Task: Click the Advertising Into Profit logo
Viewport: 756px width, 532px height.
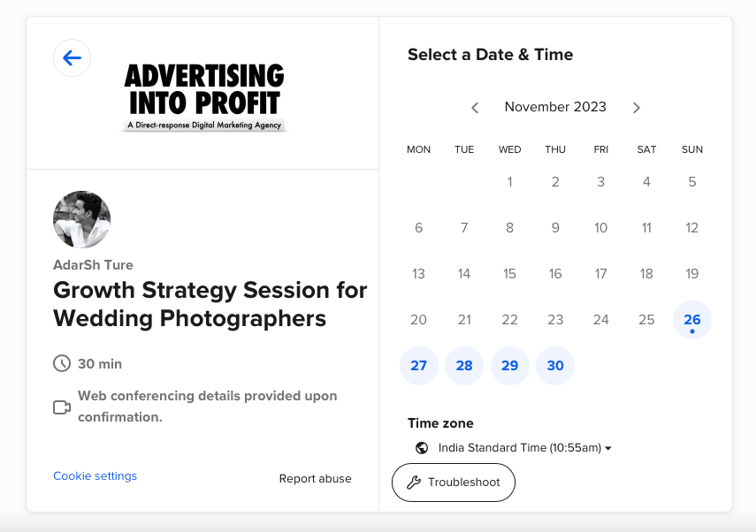Action: point(204,97)
